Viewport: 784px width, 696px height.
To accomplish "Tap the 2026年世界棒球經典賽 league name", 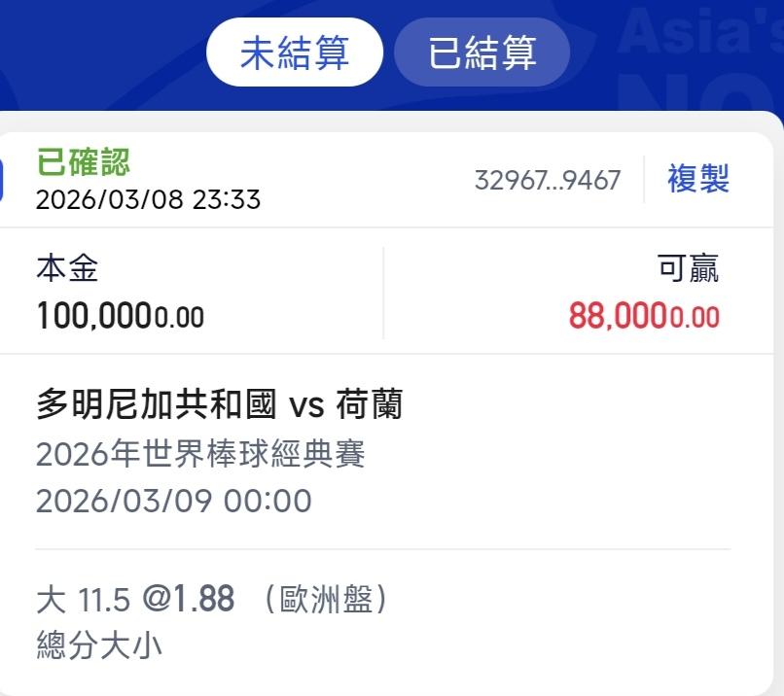I will click(x=200, y=453).
